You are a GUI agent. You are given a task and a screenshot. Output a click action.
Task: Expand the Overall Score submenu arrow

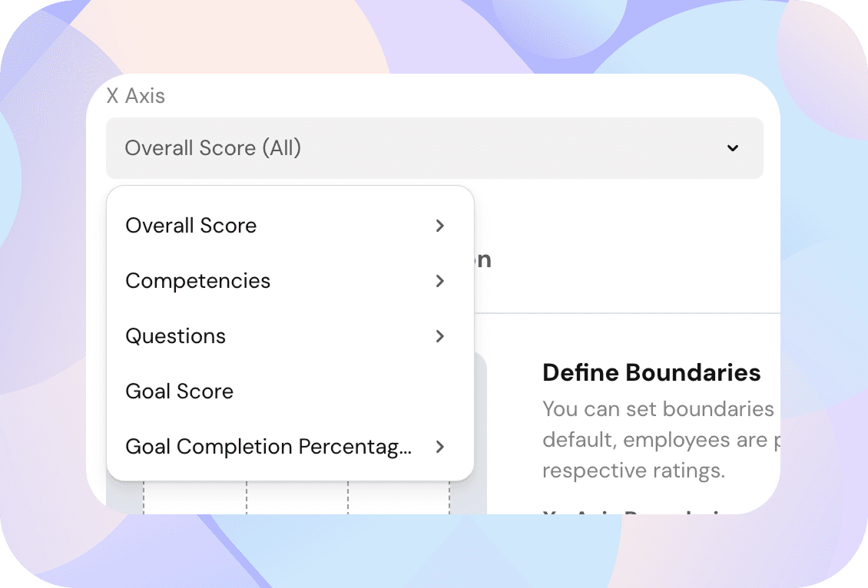click(x=440, y=226)
